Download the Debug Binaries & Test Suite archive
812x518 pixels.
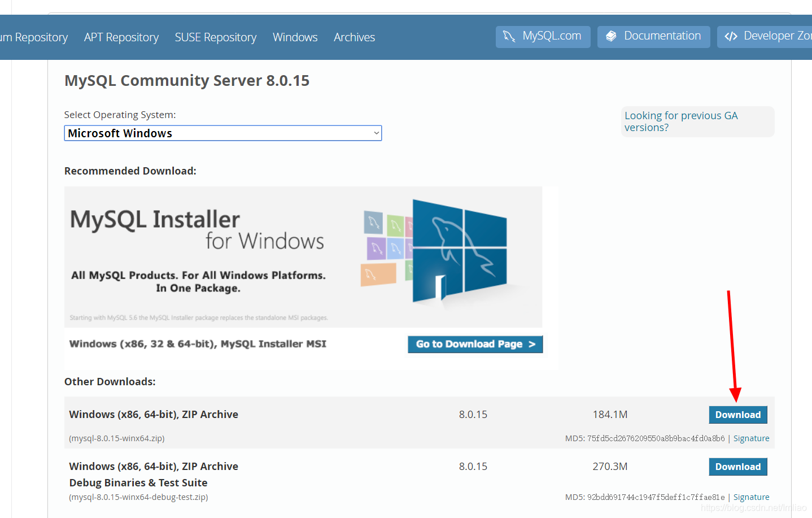click(738, 467)
